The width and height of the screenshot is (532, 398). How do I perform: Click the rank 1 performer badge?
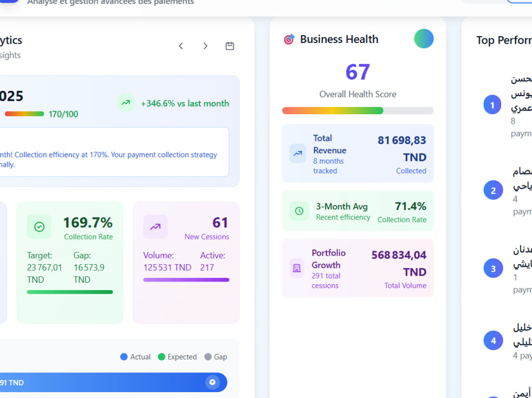click(492, 105)
